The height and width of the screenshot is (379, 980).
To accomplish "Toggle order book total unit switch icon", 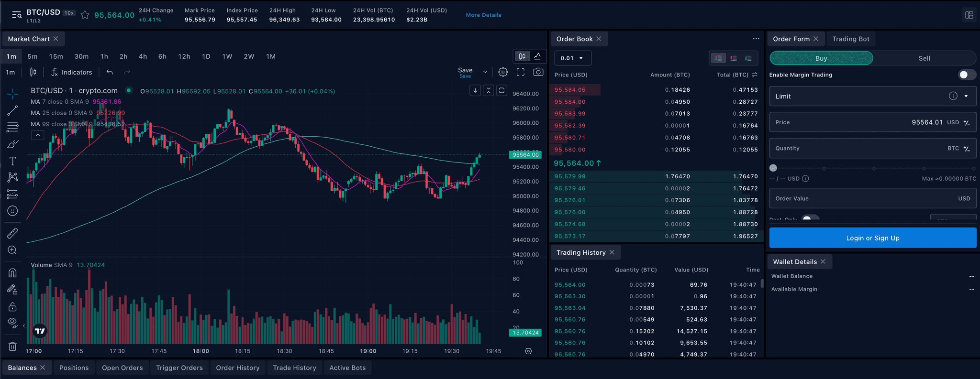I will click(x=755, y=75).
